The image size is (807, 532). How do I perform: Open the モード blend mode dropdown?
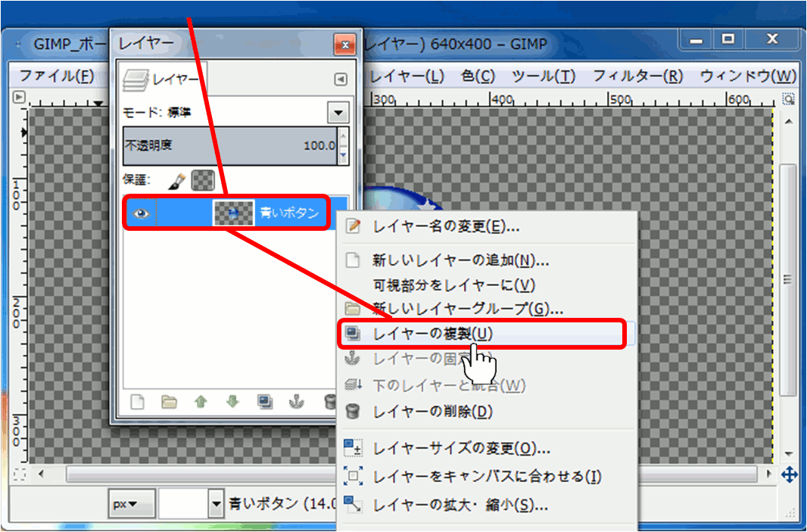click(x=338, y=113)
